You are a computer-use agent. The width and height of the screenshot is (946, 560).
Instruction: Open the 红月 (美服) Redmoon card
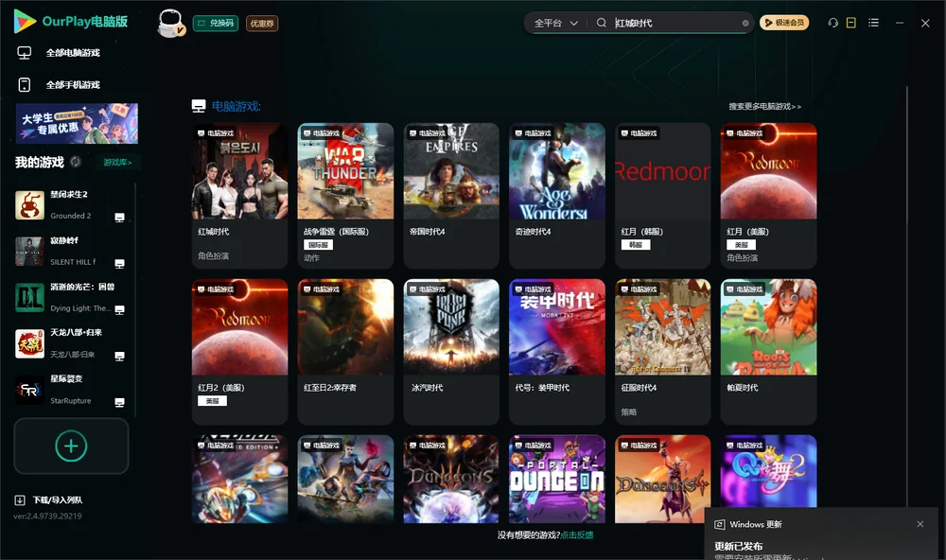(x=768, y=196)
